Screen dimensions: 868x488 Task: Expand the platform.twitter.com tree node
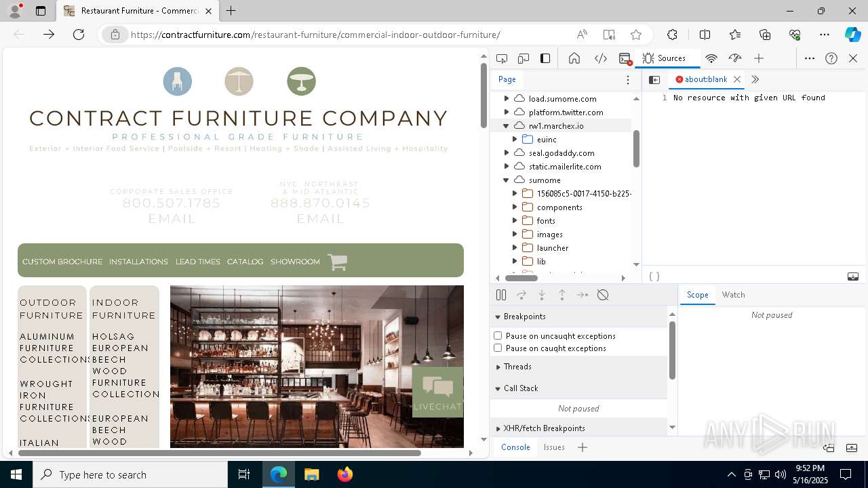click(x=507, y=113)
